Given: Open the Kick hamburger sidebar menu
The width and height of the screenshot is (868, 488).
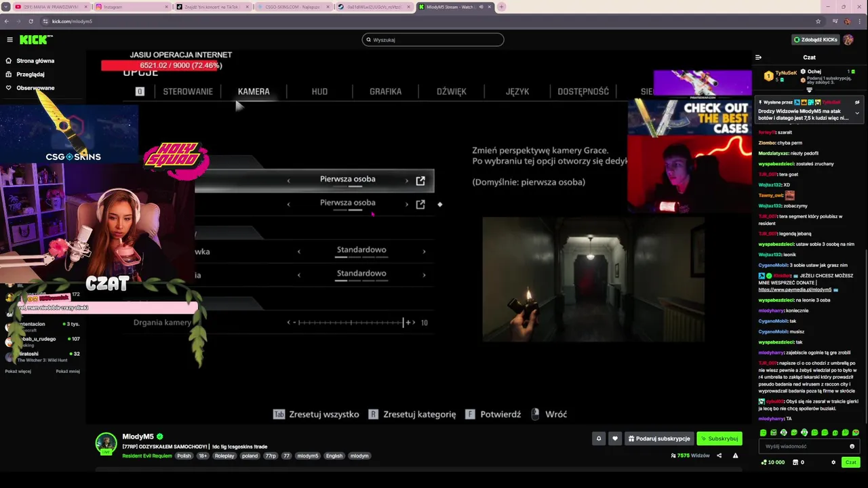Looking at the screenshot, I should 9,40.
